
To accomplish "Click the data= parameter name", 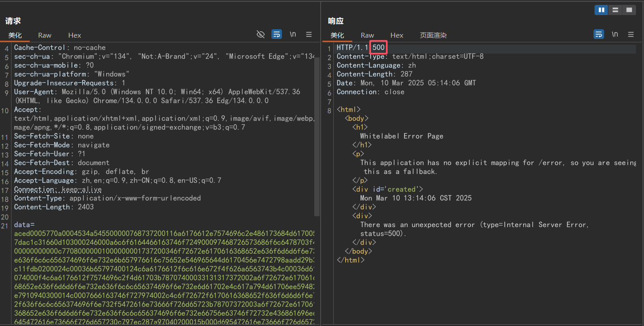I will (24, 225).
